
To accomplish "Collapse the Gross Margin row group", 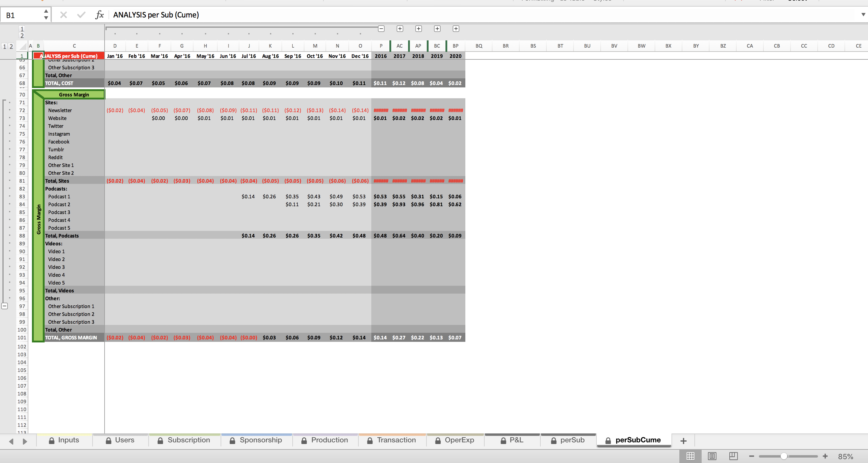I will pos(5,306).
